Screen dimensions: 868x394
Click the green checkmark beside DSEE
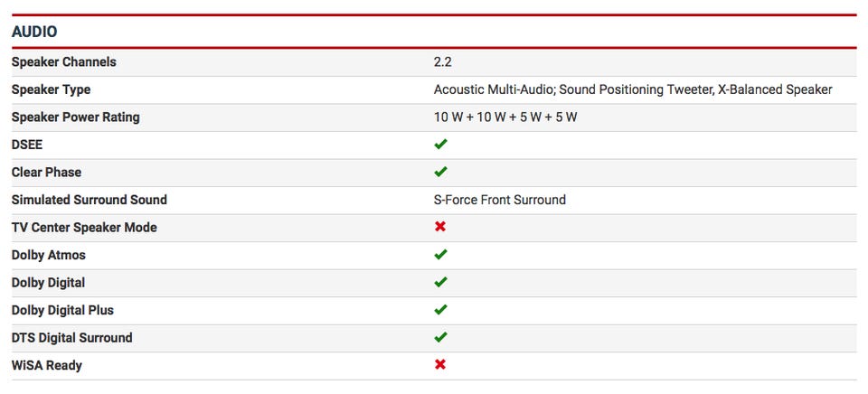440,145
